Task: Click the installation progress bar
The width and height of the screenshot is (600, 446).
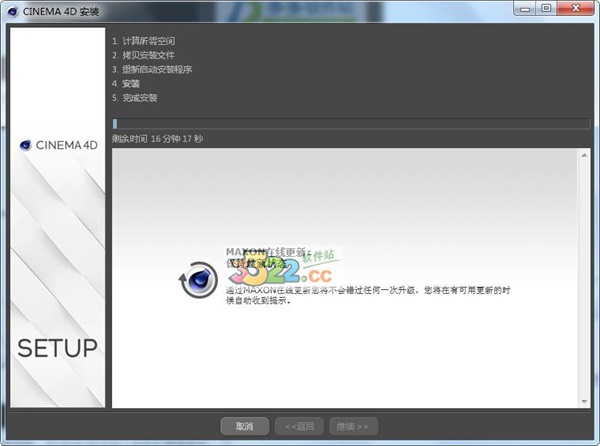Action: (x=351, y=124)
